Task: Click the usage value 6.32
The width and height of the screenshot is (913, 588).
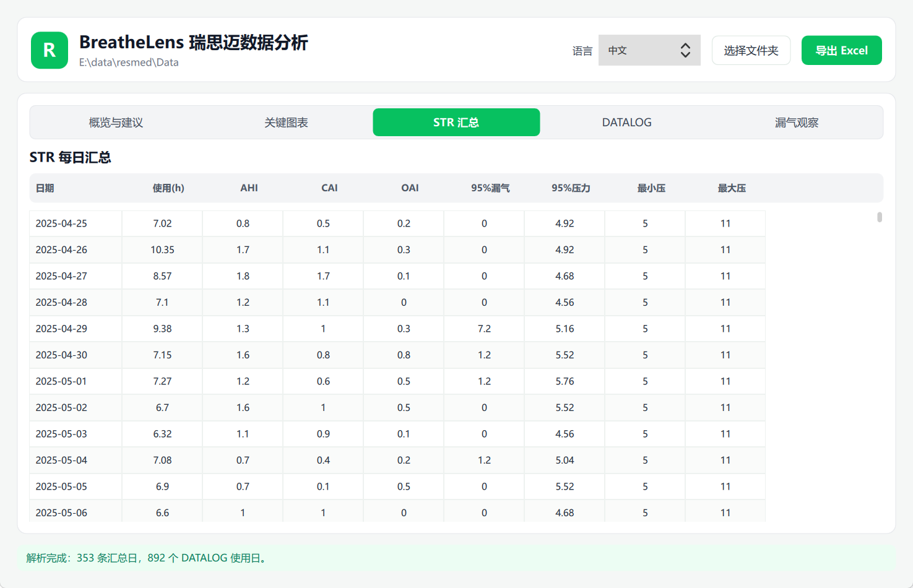Action: click(162, 434)
